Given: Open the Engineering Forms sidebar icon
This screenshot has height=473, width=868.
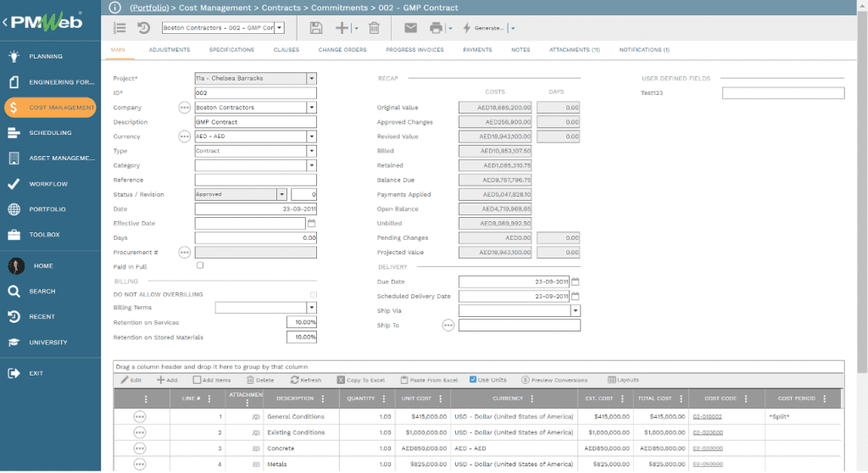Looking at the screenshot, I should [x=14, y=82].
